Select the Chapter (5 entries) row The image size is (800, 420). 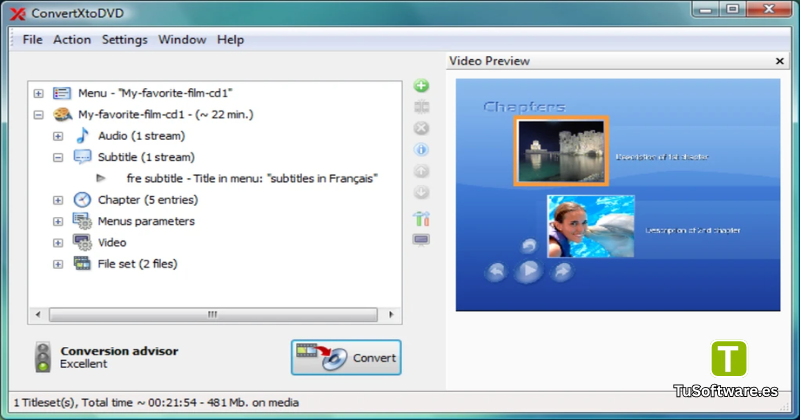[x=148, y=200]
